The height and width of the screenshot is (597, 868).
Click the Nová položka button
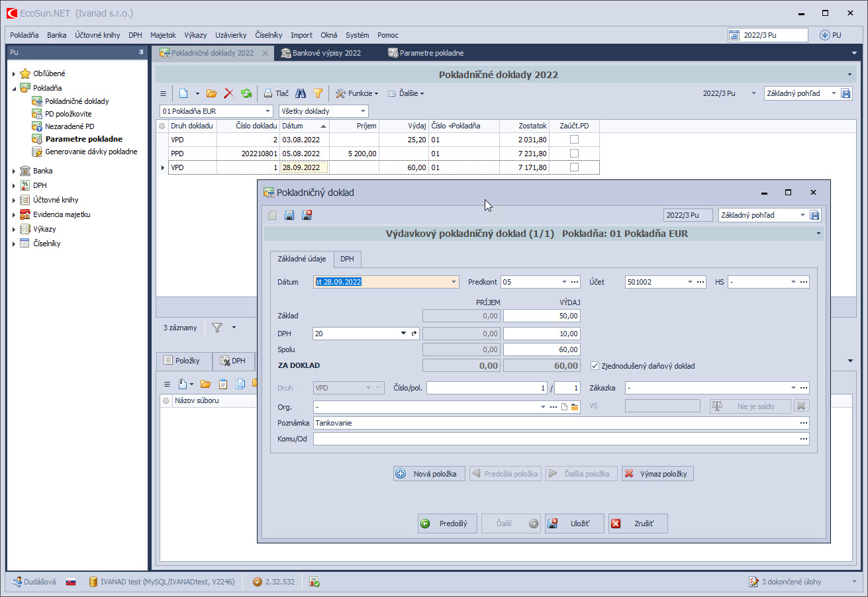[428, 474]
